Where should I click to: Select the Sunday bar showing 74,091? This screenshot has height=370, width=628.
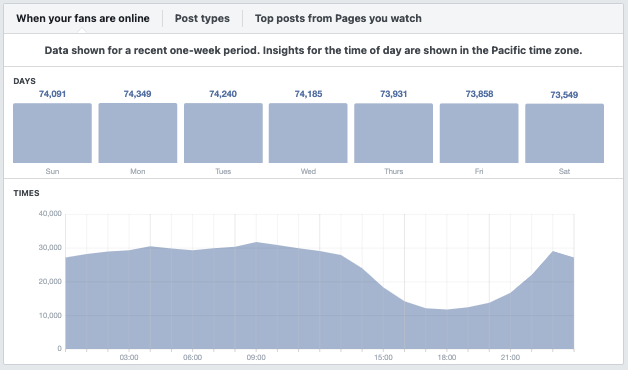[x=52, y=133]
